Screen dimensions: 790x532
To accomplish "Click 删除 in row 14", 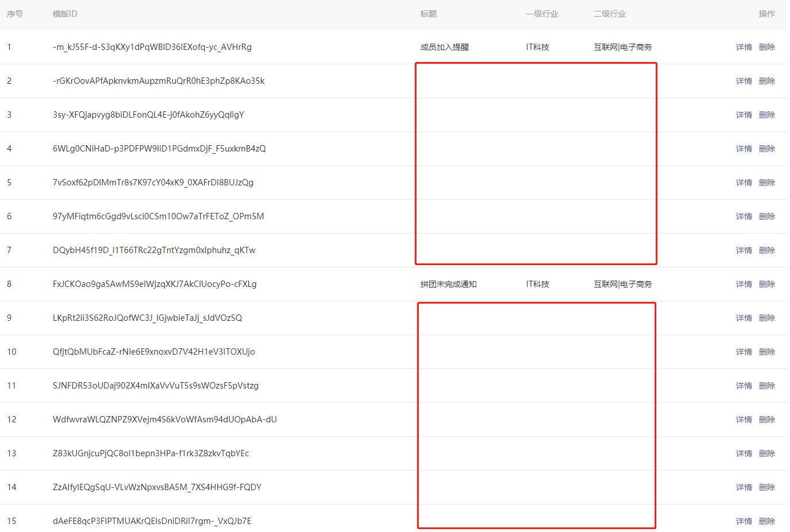I will (x=766, y=487).
